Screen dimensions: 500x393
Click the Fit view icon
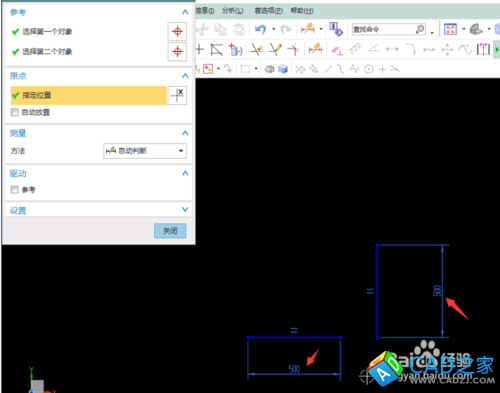coord(450,29)
